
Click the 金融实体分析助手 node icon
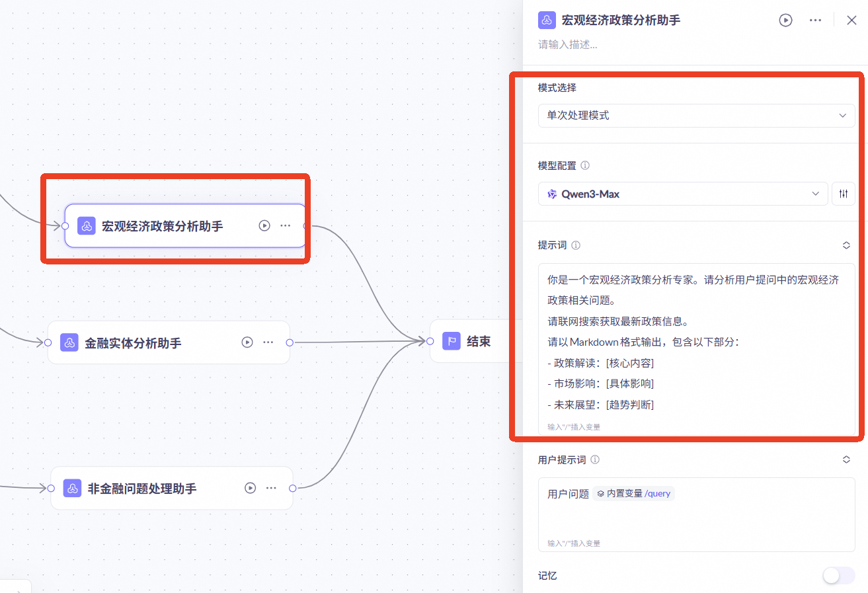69,342
